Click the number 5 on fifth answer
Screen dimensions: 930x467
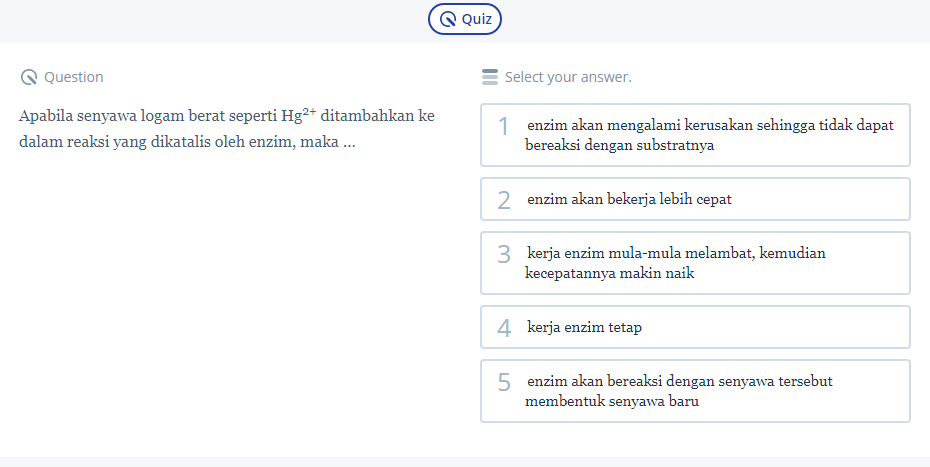[x=504, y=382]
